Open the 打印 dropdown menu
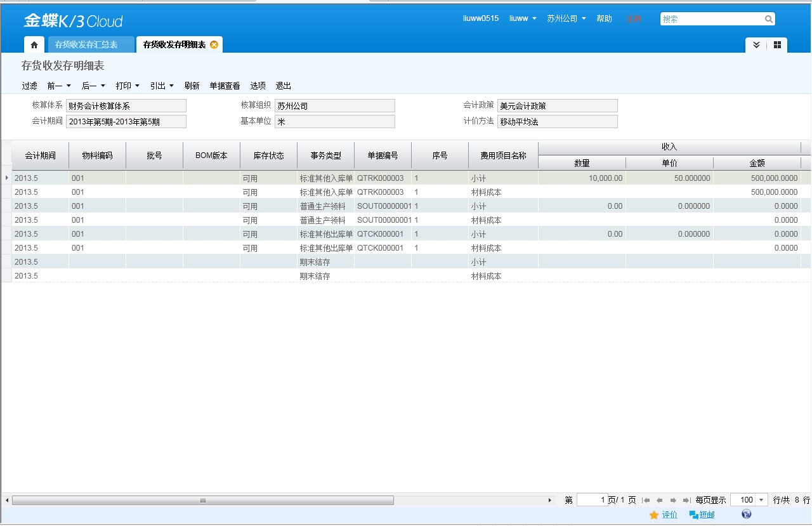The width and height of the screenshot is (812, 526). 128,86
